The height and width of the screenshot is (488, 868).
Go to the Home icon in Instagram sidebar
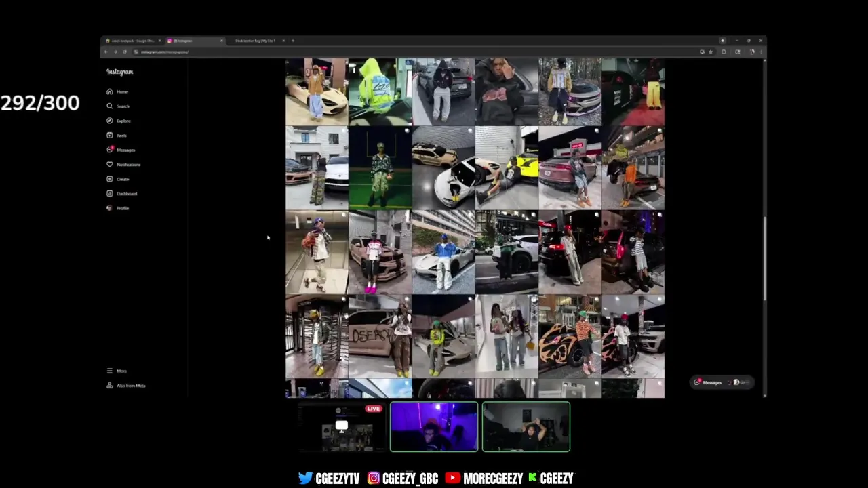pos(109,91)
